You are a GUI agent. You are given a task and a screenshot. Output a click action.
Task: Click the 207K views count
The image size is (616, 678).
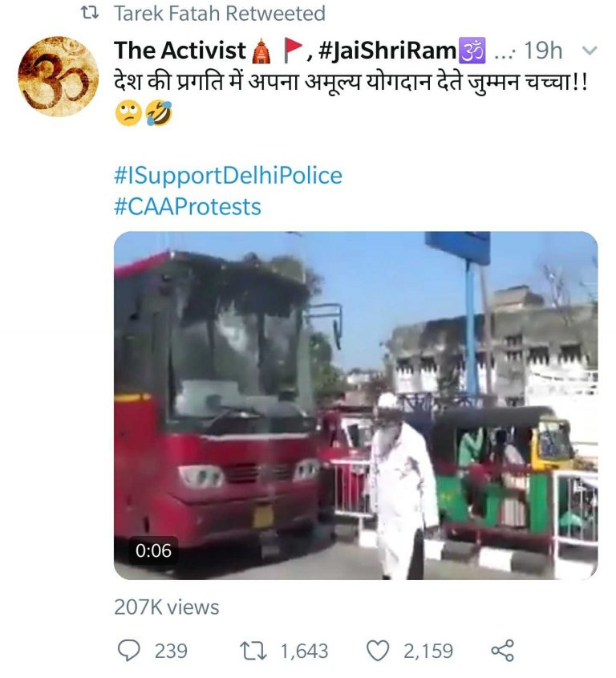pos(166,607)
